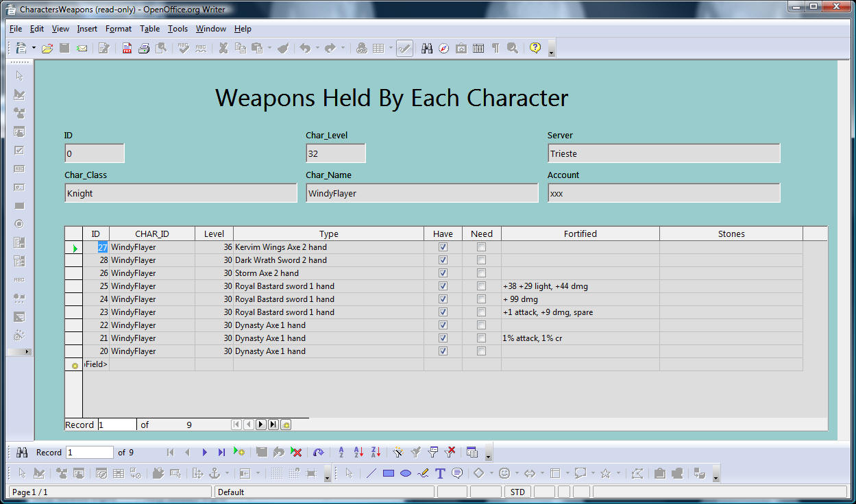This screenshot has height=504, width=856.
Task: Click the Navigator compass icon
Action: [443, 48]
